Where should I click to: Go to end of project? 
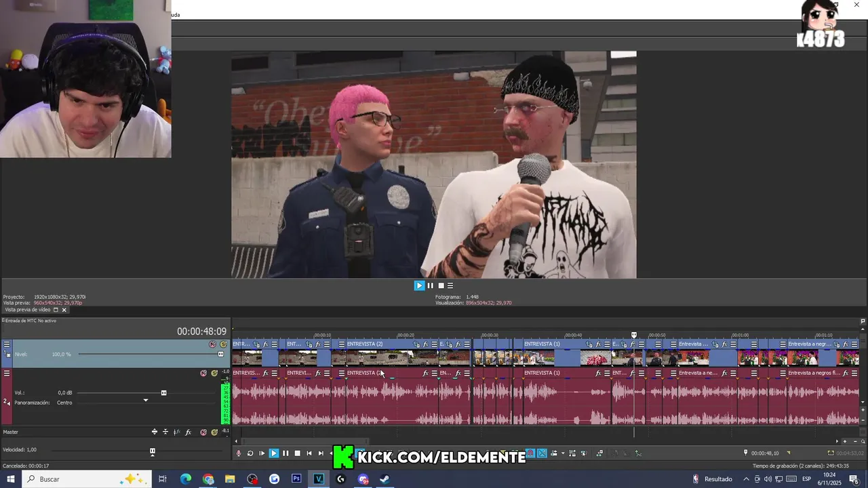pos(321,453)
